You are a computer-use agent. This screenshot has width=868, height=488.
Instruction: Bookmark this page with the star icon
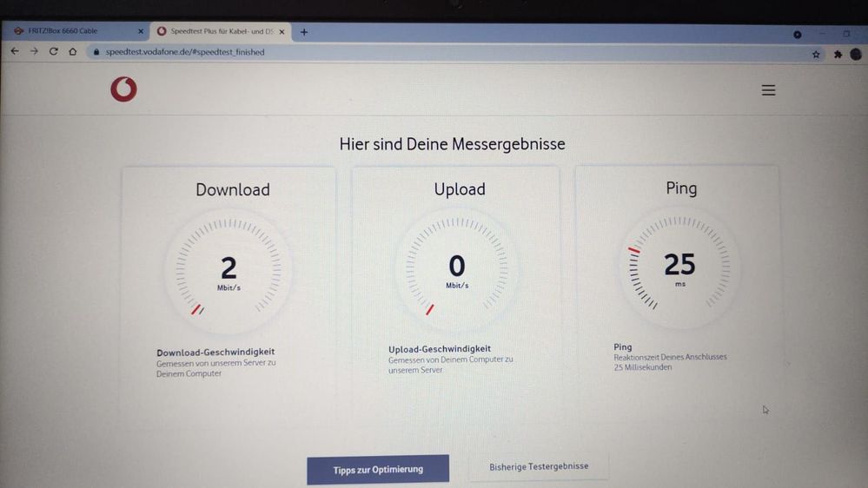click(x=816, y=54)
